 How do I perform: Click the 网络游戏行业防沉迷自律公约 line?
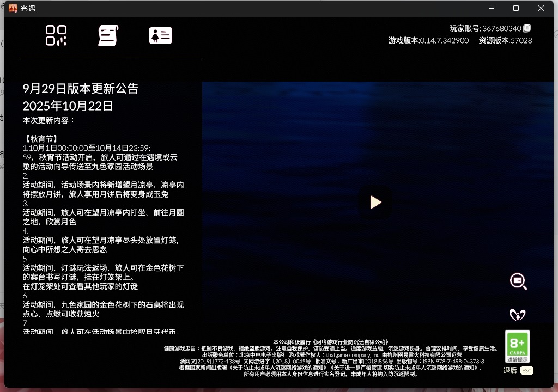click(x=331, y=342)
